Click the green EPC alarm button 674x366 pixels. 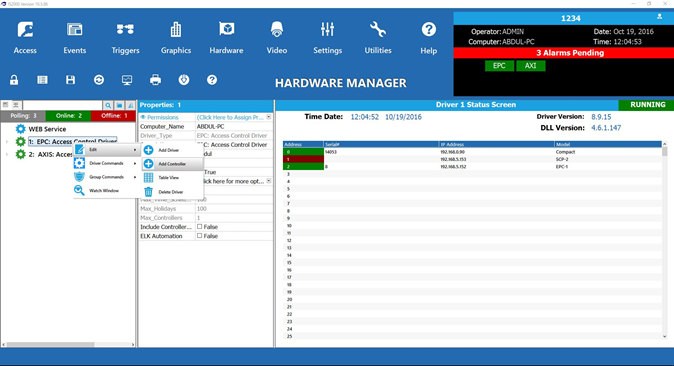click(x=499, y=66)
